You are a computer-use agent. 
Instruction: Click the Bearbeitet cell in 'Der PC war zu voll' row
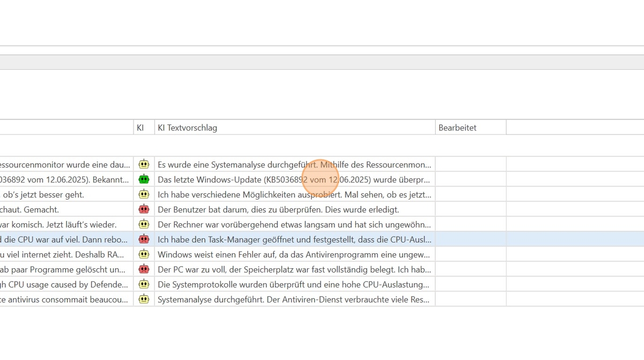[x=470, y=269]
